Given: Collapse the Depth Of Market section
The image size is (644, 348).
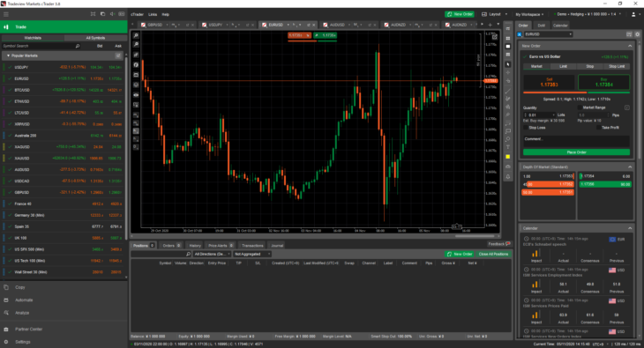Looking at the screenshot, I should (x=630, y=167).
